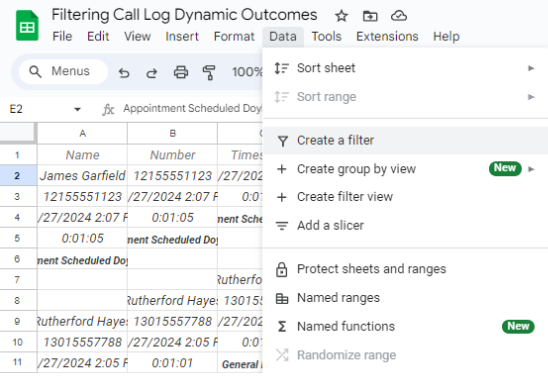548x377 pixels.
Task: Star the document title
Action: [341, 16]
